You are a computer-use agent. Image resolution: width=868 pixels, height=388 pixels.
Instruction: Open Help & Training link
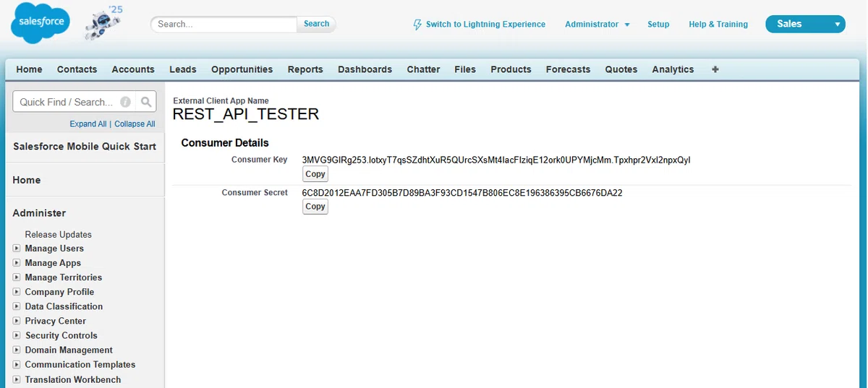[718, 24]
